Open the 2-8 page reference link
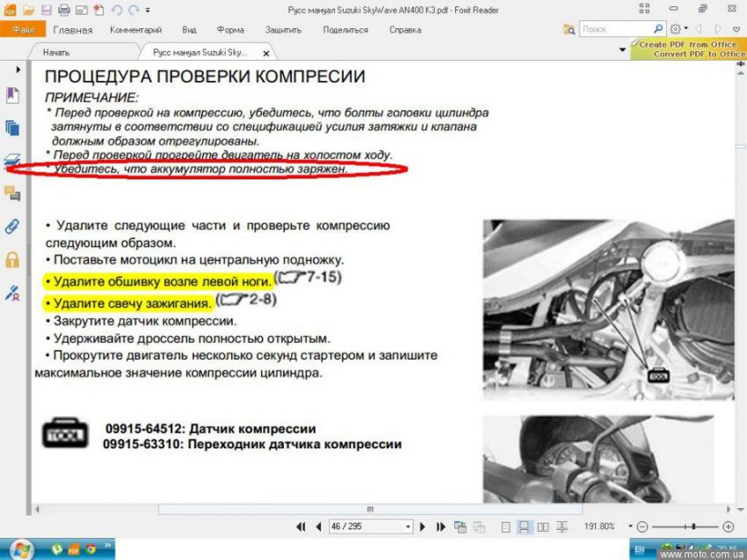747x560 pixels. pos(246,300)
